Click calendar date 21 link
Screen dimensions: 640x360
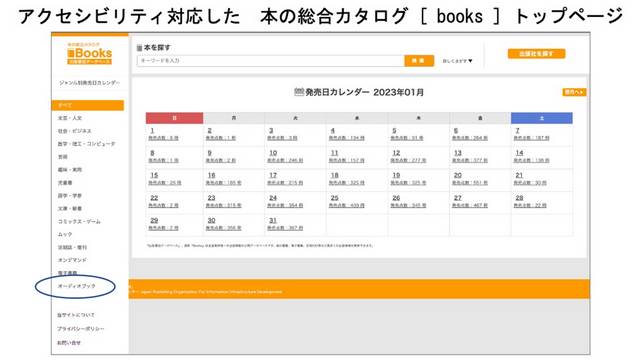519,176
